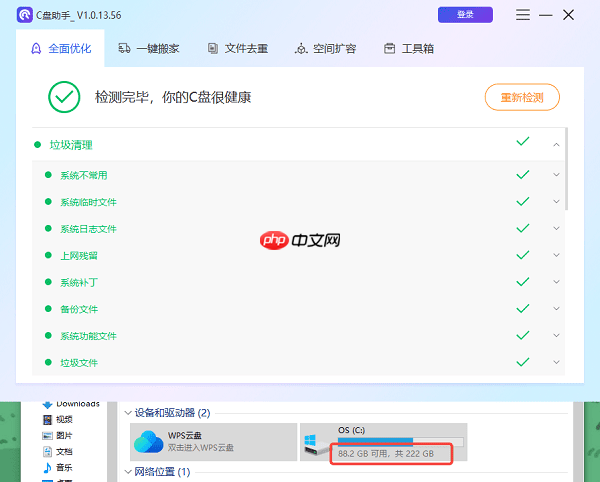Click the 系统临时文件 item label
The width and height of the screenshot is (600, 482).
88,202
